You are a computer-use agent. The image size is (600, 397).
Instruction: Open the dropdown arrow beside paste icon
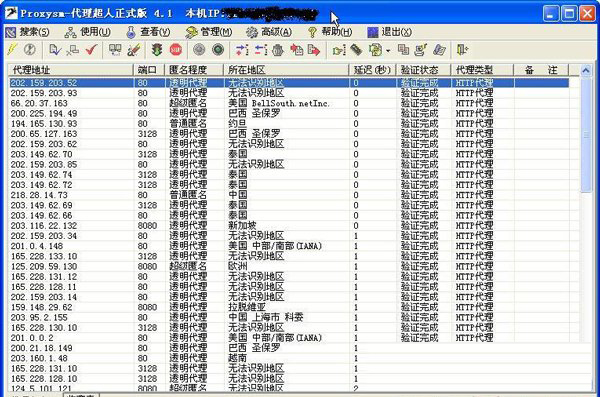tap(388, 51)
